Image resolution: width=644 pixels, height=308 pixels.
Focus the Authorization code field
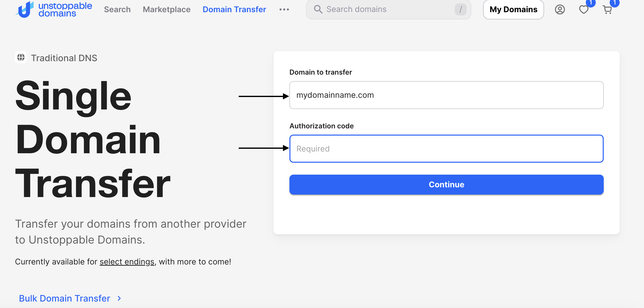click(446, 149)
